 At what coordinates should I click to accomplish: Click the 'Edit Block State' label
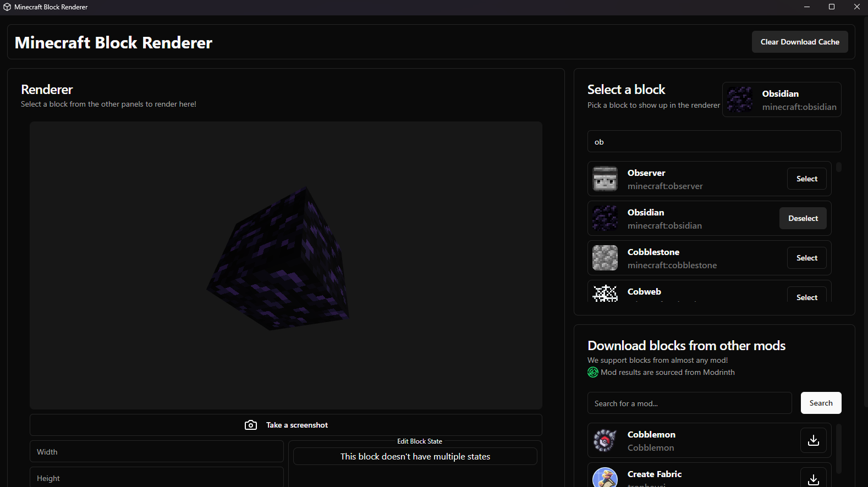420,441
